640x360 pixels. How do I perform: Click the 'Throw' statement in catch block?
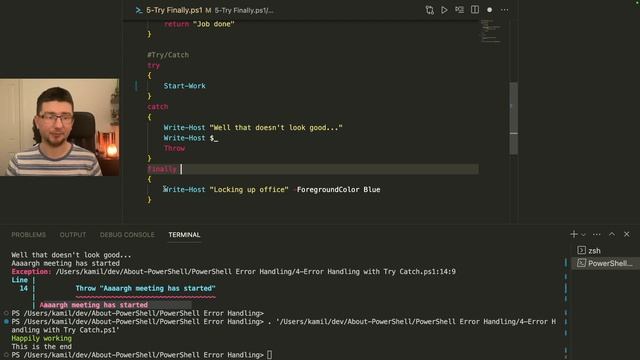tap(174, 148)
